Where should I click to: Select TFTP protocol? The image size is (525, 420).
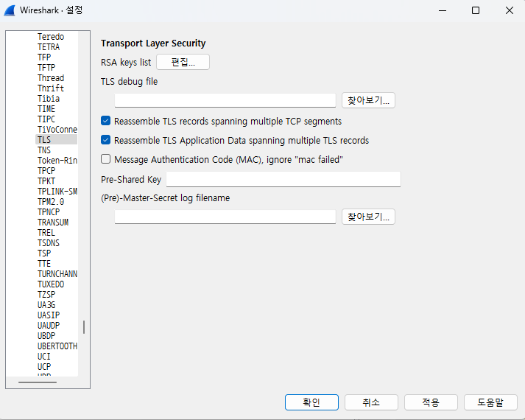point(46,68)
